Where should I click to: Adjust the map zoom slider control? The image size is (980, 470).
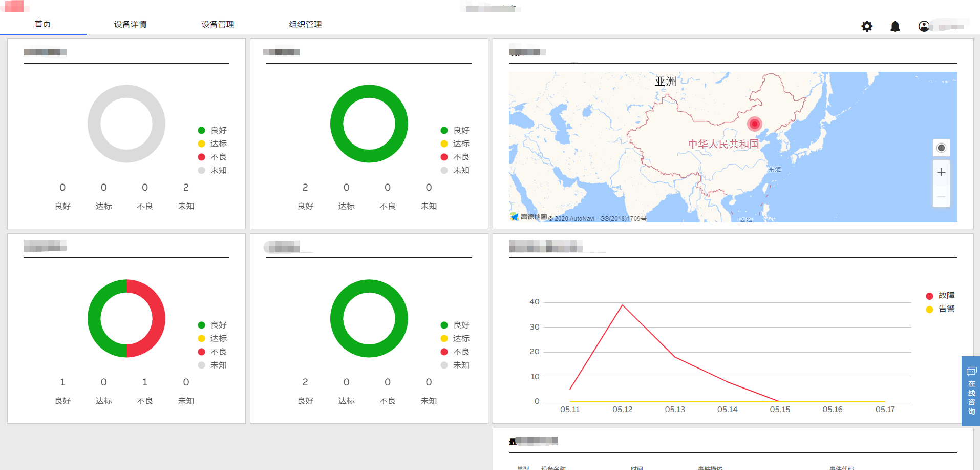tap(941, 185)
